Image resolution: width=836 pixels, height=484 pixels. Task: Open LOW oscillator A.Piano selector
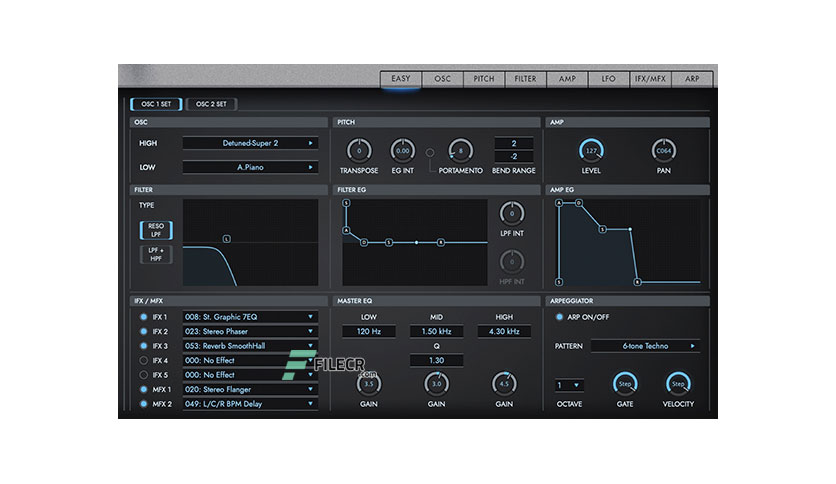coord(251,167)
